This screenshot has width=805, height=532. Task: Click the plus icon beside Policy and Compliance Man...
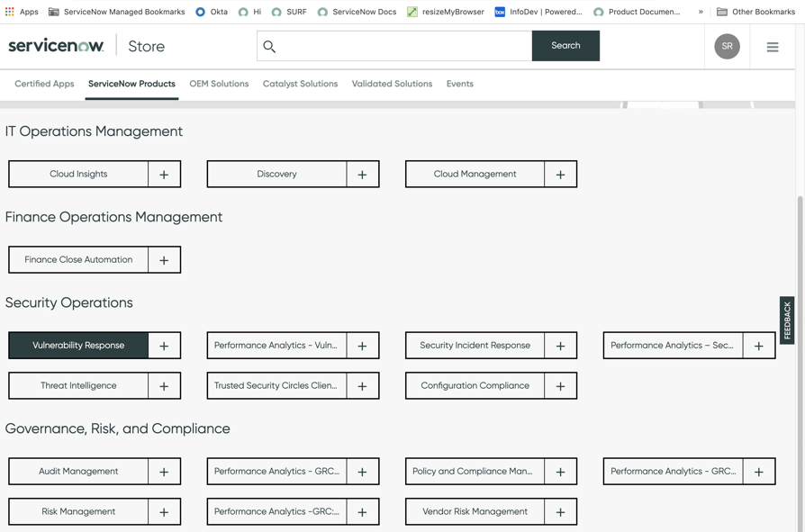pos(561,472)
